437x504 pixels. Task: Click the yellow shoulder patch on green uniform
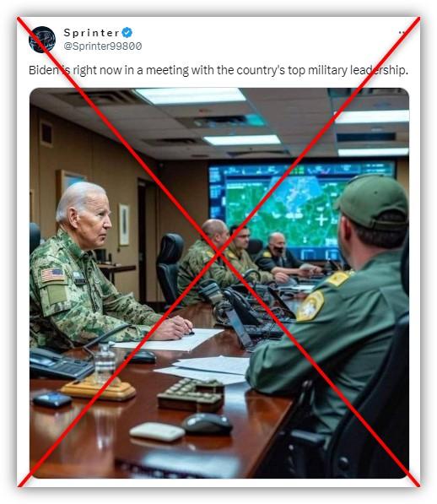click(x=310, y=306)
